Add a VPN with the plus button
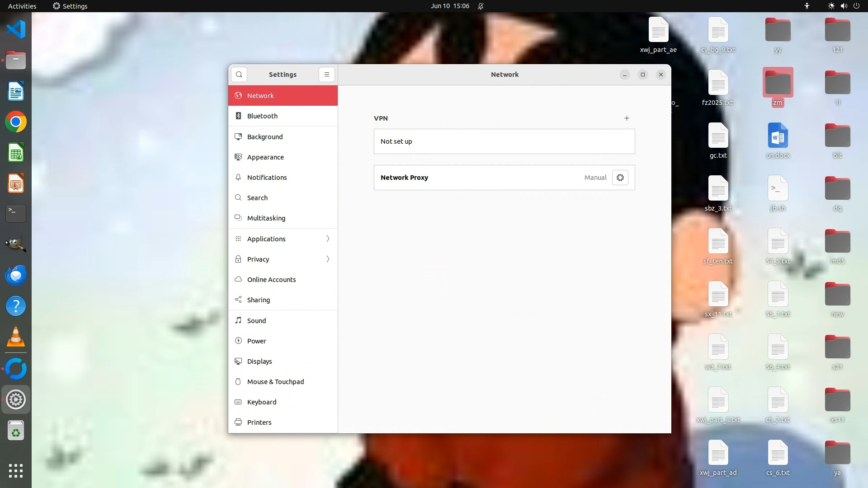This screenshot has height=488, width=868. coord(627,118)
